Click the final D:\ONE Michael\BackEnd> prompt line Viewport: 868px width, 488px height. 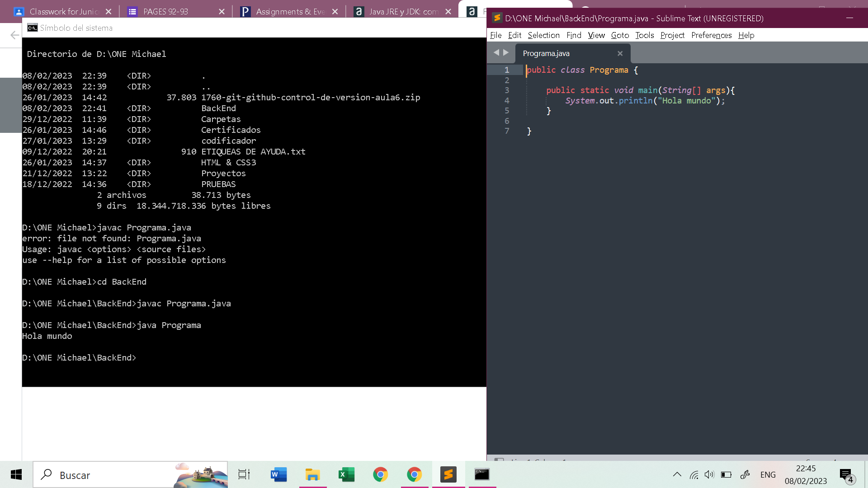click(x=79, y=358)
